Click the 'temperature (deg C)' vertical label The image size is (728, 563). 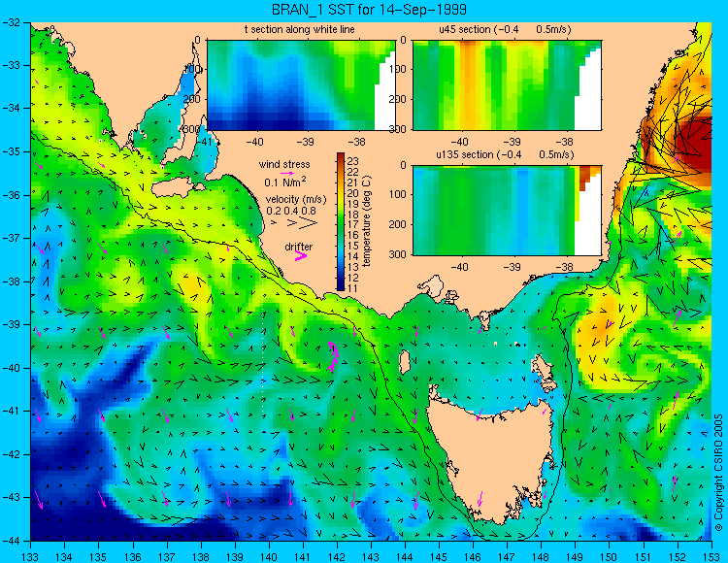coord(367,221)
